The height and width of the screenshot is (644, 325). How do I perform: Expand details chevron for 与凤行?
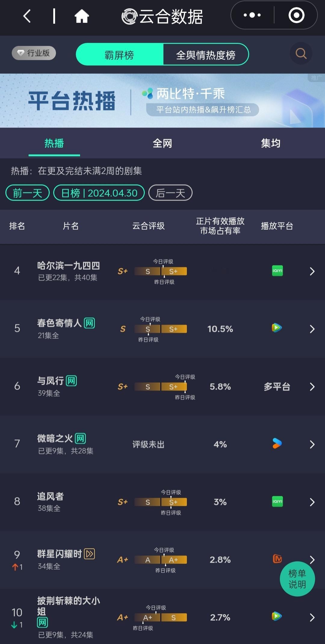click(312, 387)
